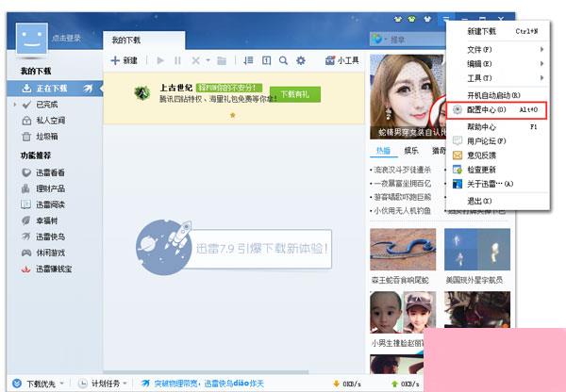Open 迅雷阅读 in the sidebar
The height and width of the screenshot is (392, 566).
coord(43,204)
